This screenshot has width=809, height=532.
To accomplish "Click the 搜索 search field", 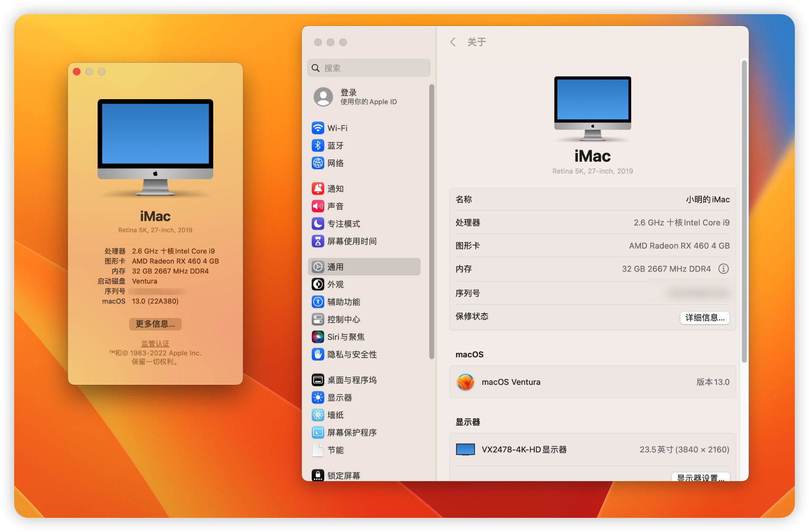I will 369,68.
